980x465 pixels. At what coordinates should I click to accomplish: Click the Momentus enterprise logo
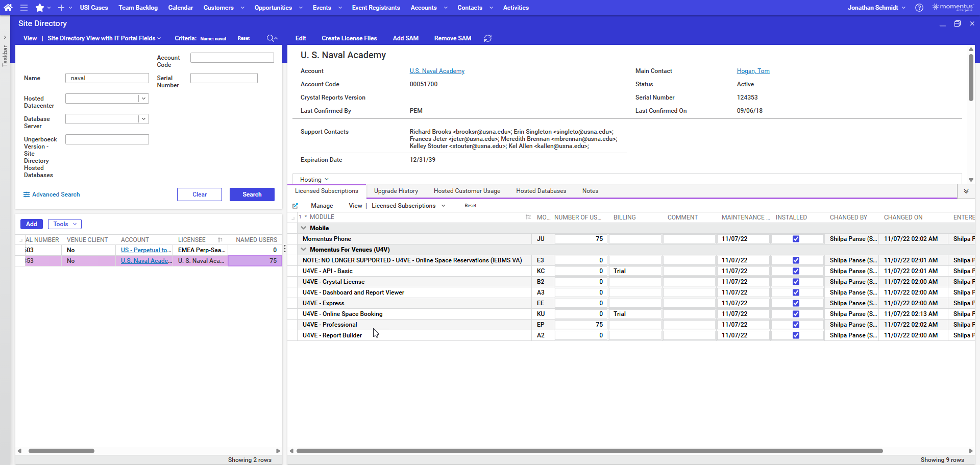[952, 7]
